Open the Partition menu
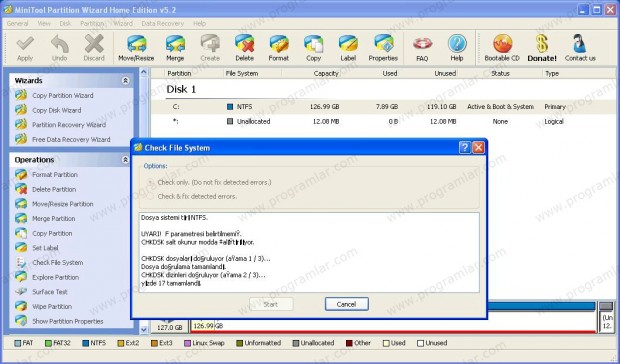This screenshot has height=364, width=620. [92, 24]
